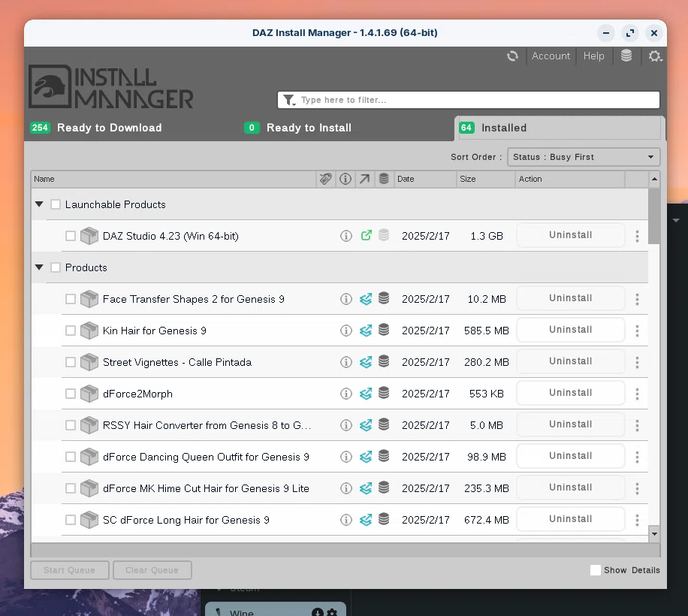Viewport: 688px width, 616px height.
Task: Click scrollbar up arrow of product list
Action: point(654,179)
